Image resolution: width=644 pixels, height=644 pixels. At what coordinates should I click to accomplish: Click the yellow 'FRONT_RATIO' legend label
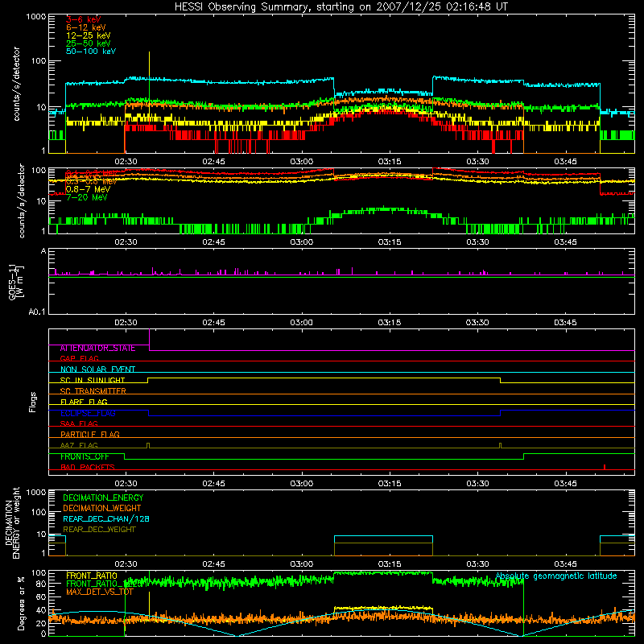(92, 576)
